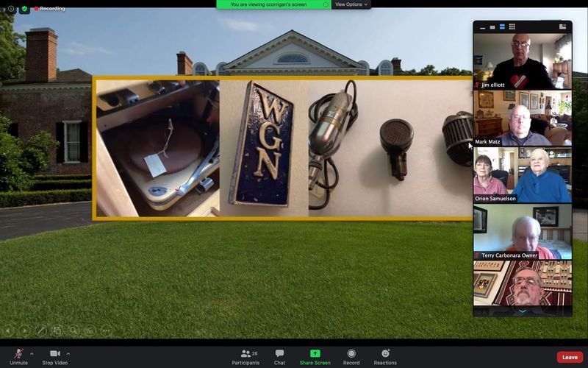Click the turntable photo on the slide
The width and height of the screenshot is (588, 368).
click(x=158, y=148)
